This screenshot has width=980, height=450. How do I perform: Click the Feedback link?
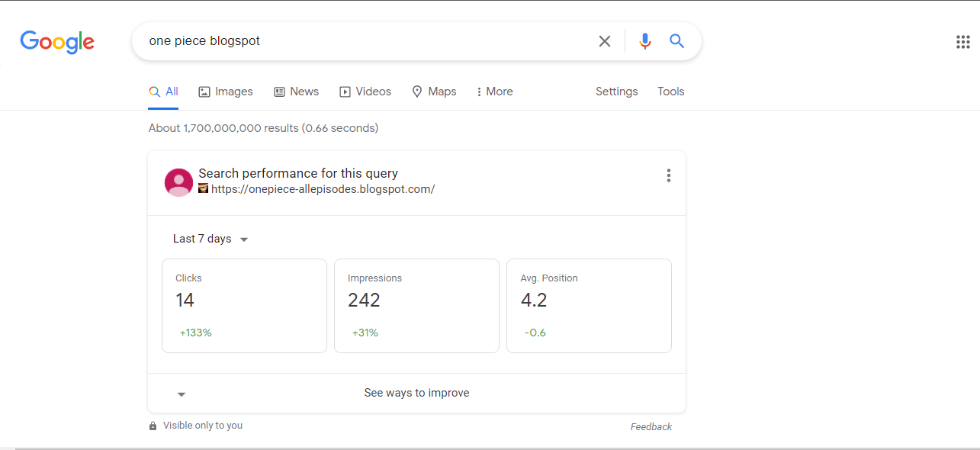(x=651, y=426)
